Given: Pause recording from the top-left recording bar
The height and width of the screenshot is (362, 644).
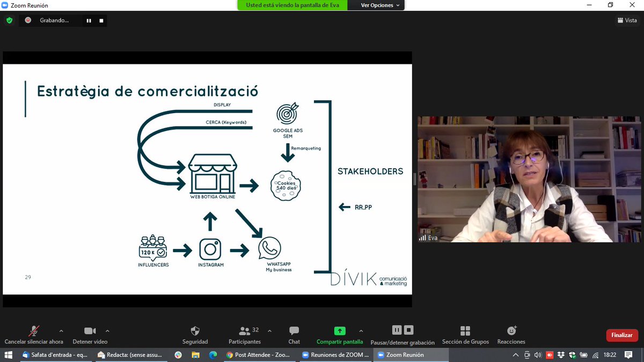Looking at the screenshot, I should click(89, 20).
